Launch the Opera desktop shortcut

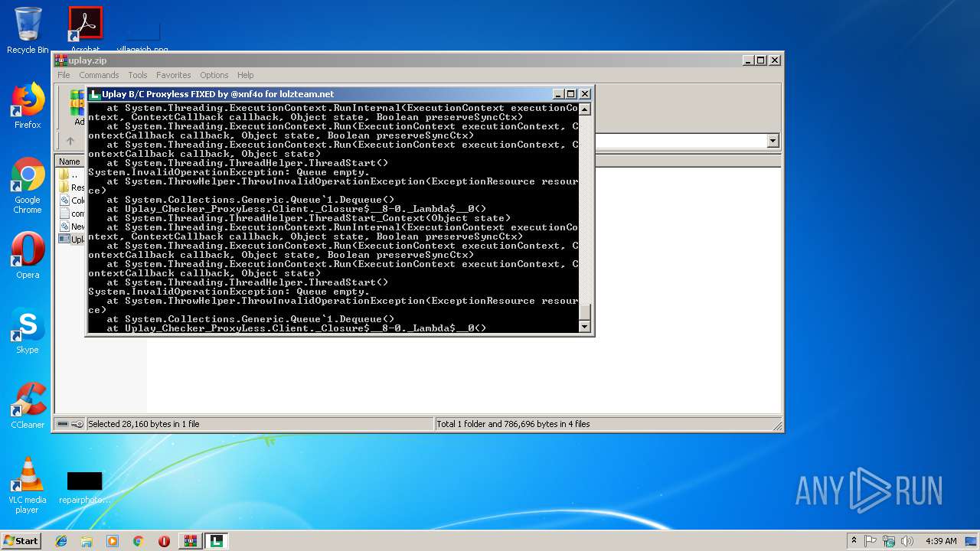(28, 256)
